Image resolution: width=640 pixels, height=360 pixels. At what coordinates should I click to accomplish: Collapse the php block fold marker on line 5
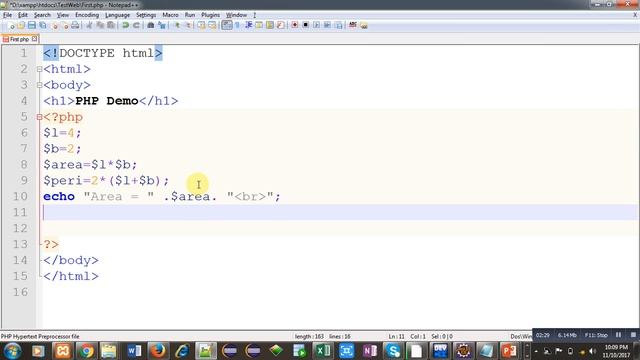tap(39, 117)
